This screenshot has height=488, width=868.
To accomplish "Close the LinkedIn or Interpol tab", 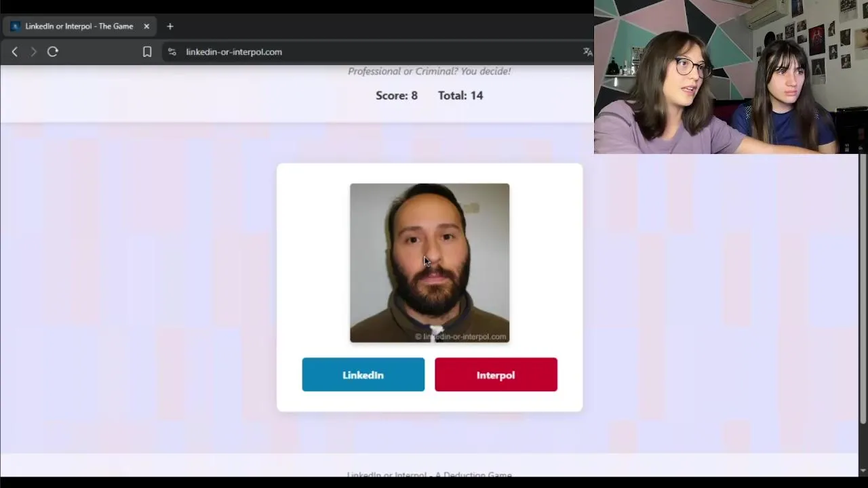I will (146, 26).
